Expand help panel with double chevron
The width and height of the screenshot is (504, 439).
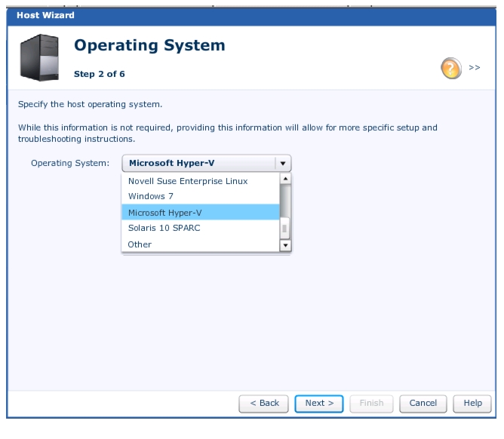(474, 67)
